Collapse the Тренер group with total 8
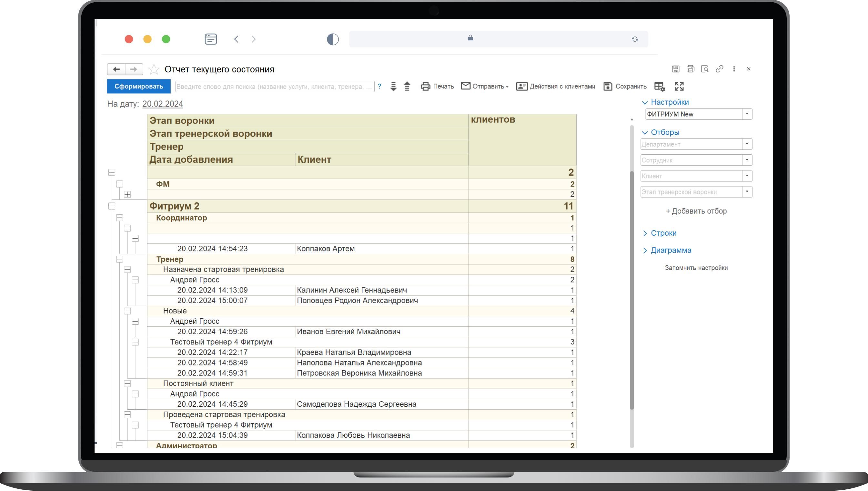The height and width of the screenshot is (491, 868). [120, 259]
